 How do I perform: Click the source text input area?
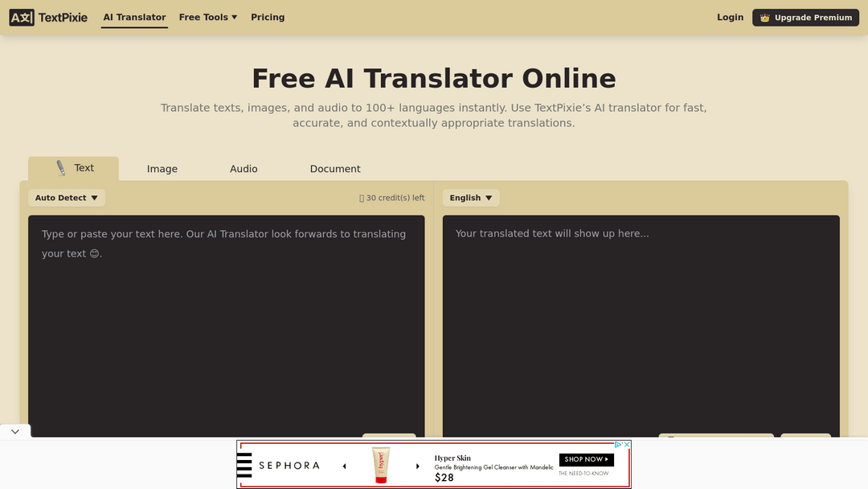coord(226,322)
